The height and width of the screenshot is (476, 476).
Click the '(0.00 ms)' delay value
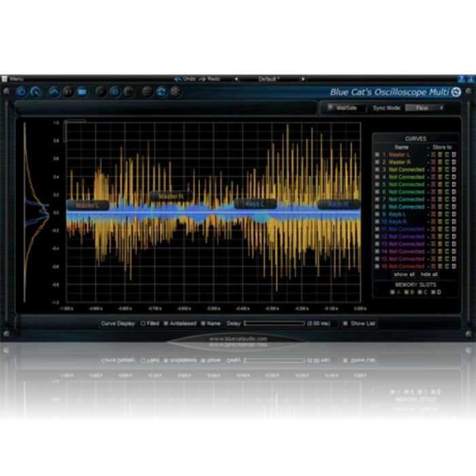pos(318,324)
